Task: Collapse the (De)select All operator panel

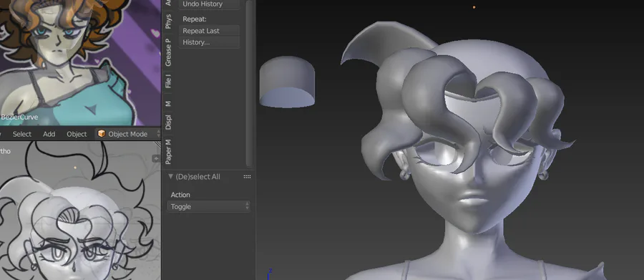Action: [171, 177]
